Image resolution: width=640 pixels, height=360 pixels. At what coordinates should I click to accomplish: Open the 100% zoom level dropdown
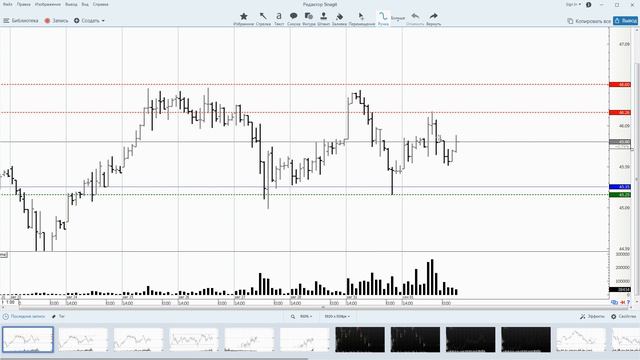[306, 316]
